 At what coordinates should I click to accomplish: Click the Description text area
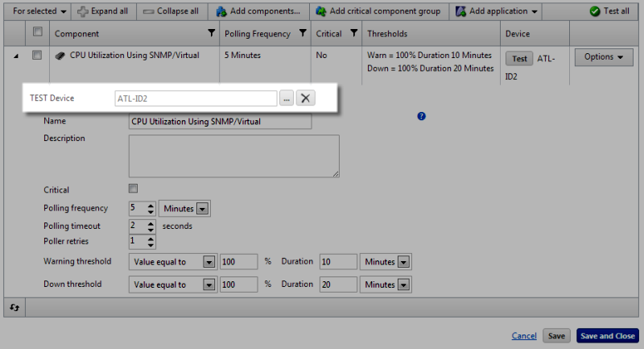pos(234,156)
